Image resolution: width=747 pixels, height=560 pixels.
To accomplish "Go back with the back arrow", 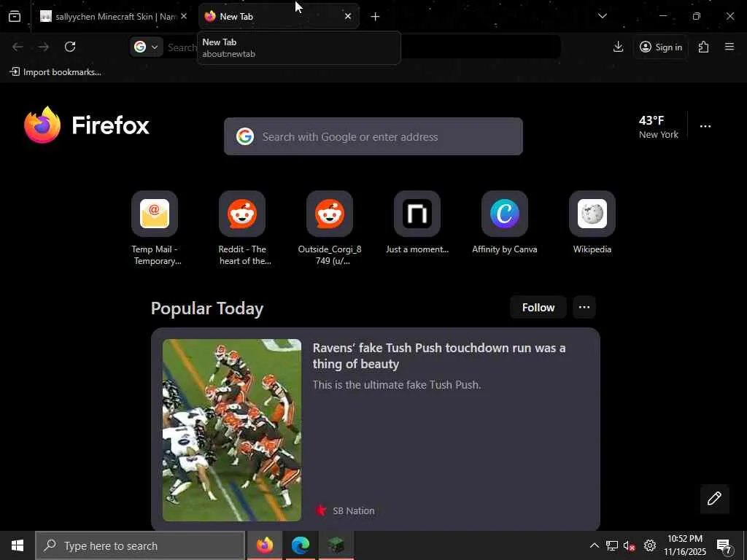I will [x=18, y=47].
